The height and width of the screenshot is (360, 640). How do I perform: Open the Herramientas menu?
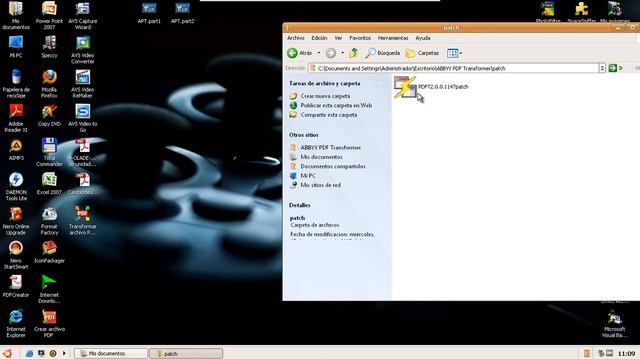(x=393, y=38)
